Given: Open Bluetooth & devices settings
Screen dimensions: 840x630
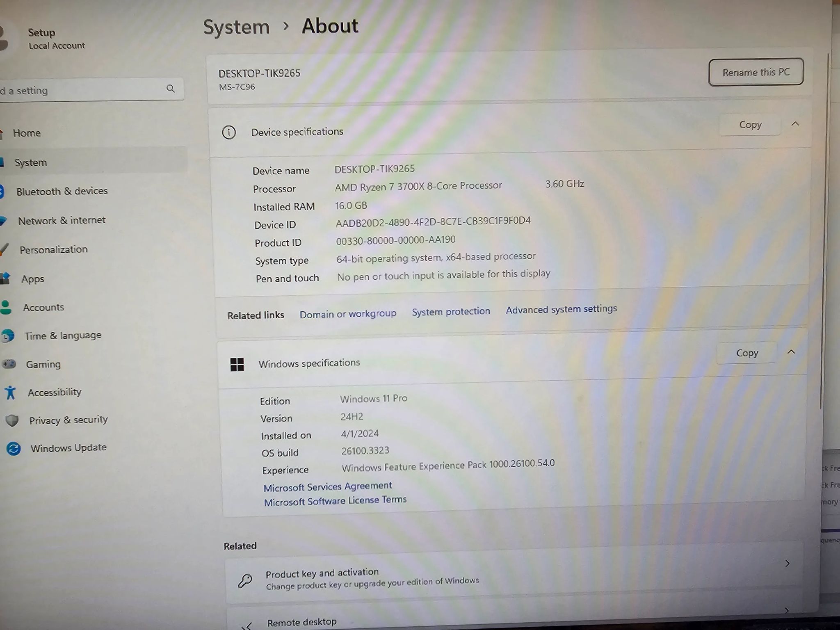Looking at the screenshot, I should [62, 191].
